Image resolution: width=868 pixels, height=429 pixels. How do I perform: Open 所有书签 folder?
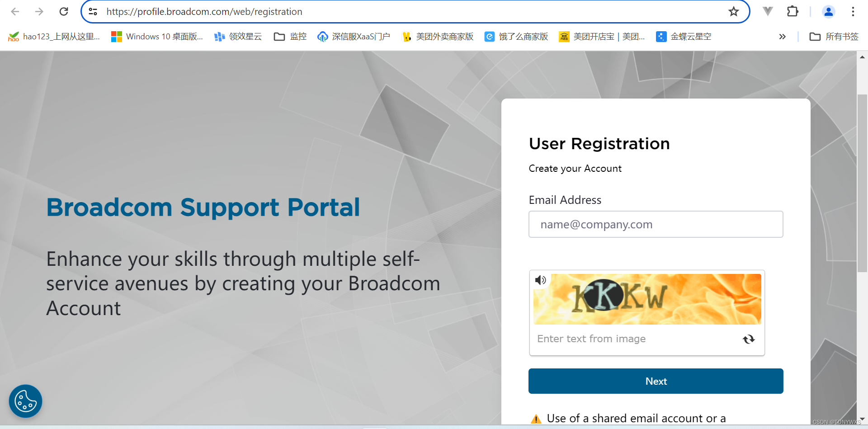pos(834,37)
